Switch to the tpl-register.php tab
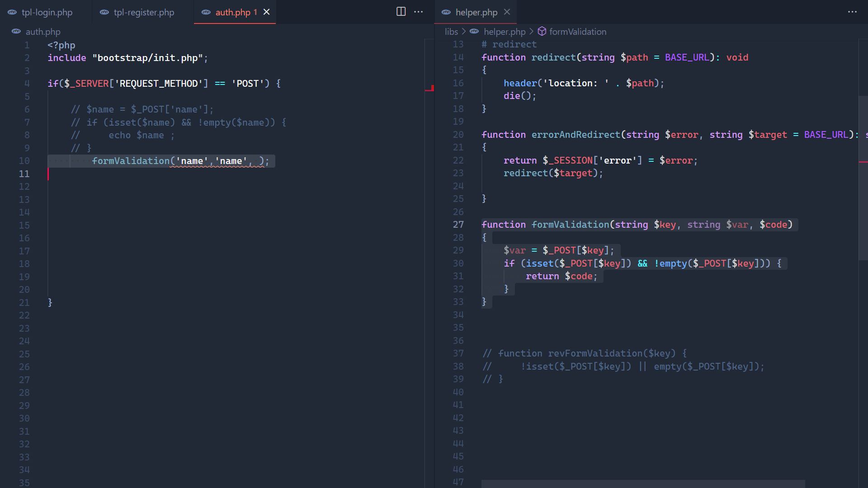868x488 pixels. pyautogui.click(x=143, y=12)
